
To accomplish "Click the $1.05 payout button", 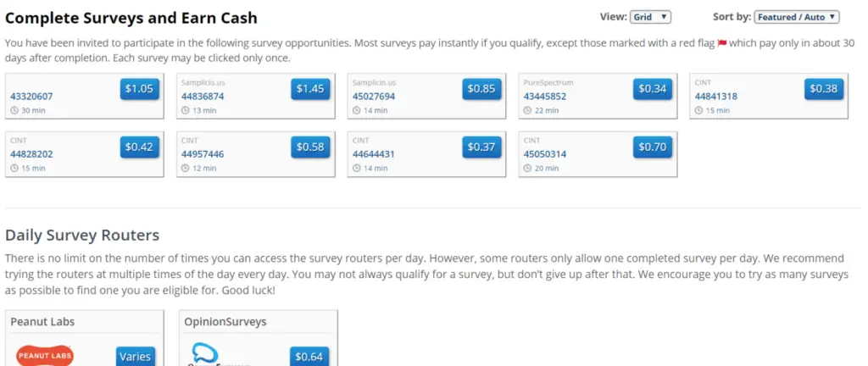I will (140, 89).
